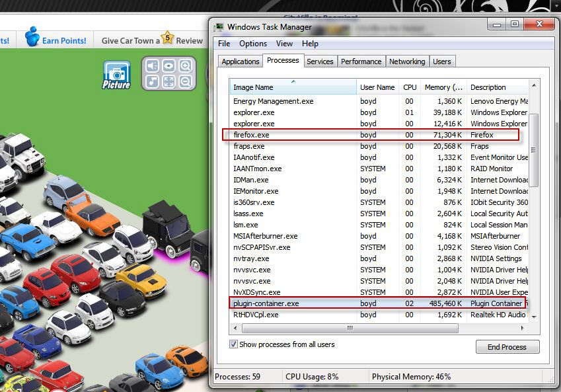Switch to the Services tab
This screenshot has height=392, width=561.
320,61
